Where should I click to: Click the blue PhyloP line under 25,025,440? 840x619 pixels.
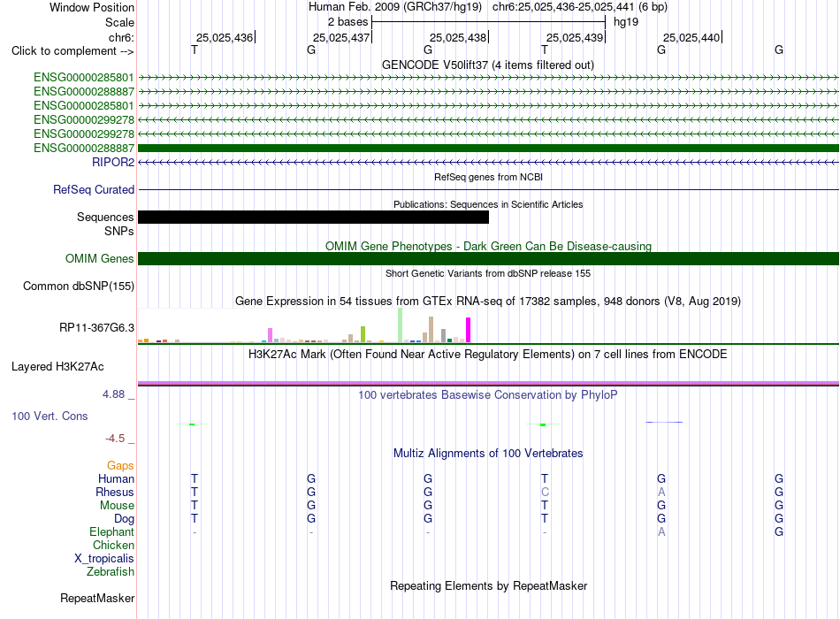(x=664, y=423)
